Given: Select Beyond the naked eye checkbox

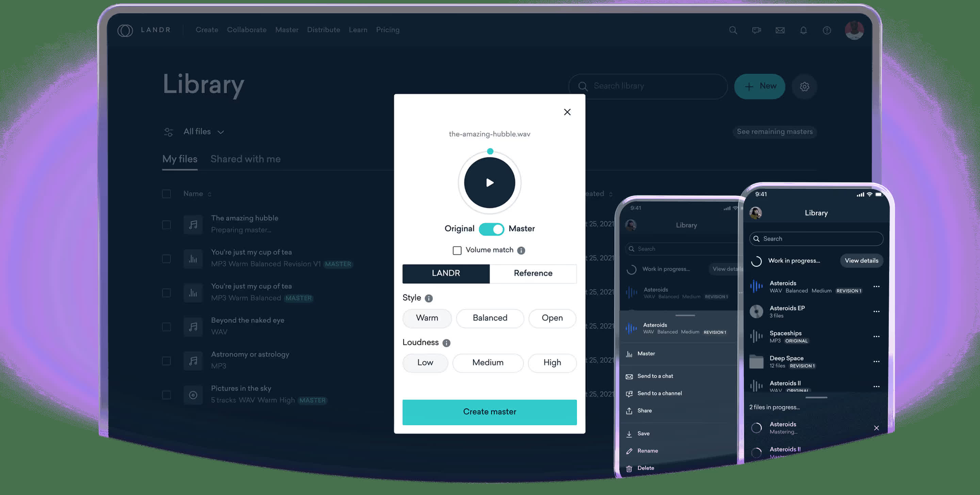Looking at the screenshot, I should [166, 327].
